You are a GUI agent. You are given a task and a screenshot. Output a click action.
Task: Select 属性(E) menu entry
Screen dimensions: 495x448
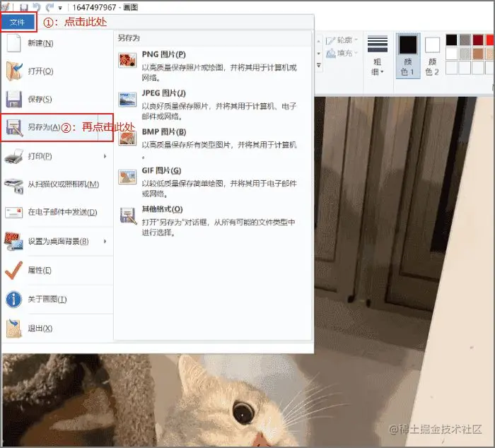(x=57, y=271)
